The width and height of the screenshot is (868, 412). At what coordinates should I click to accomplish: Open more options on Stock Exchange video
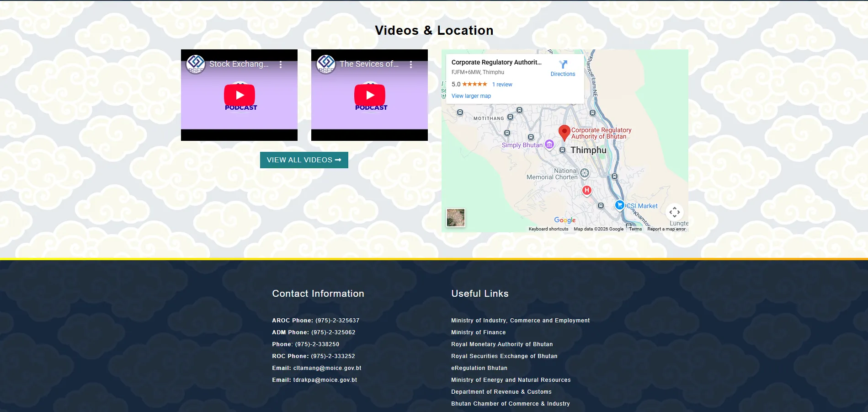(x=281, y=64)
